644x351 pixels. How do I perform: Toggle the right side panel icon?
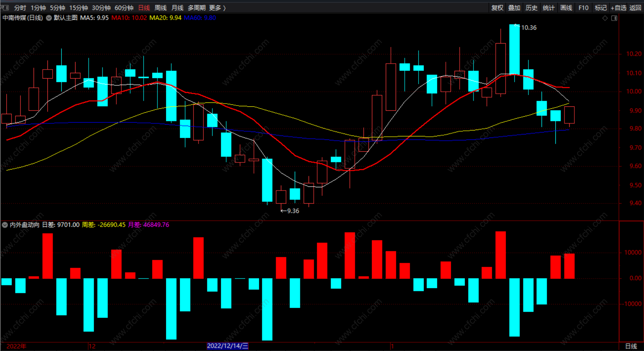click(614, 18)
